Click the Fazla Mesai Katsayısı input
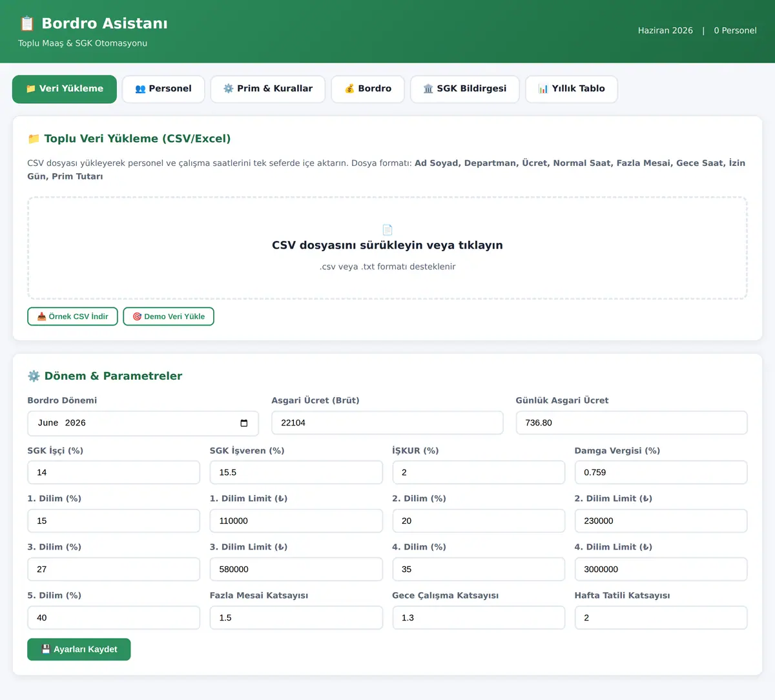 point(296,618)
